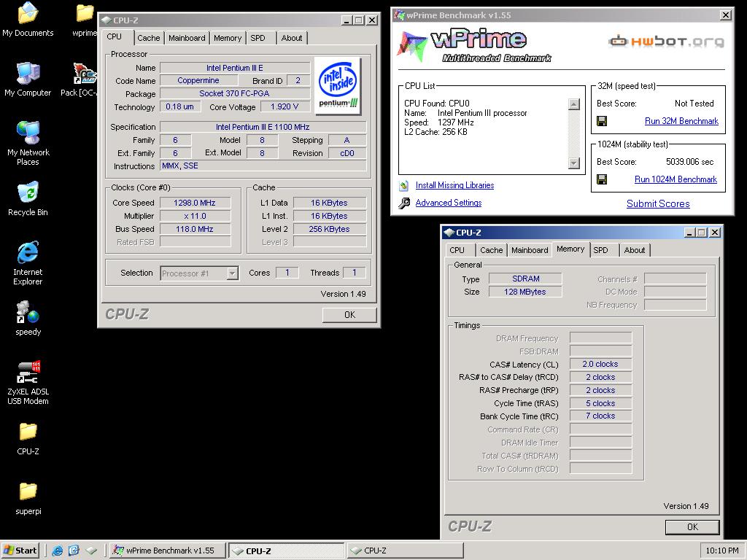This screenshot has width=747, height=560.
Task: Open the speedy desktop shortcut
Action: click(x=28, y=319)
